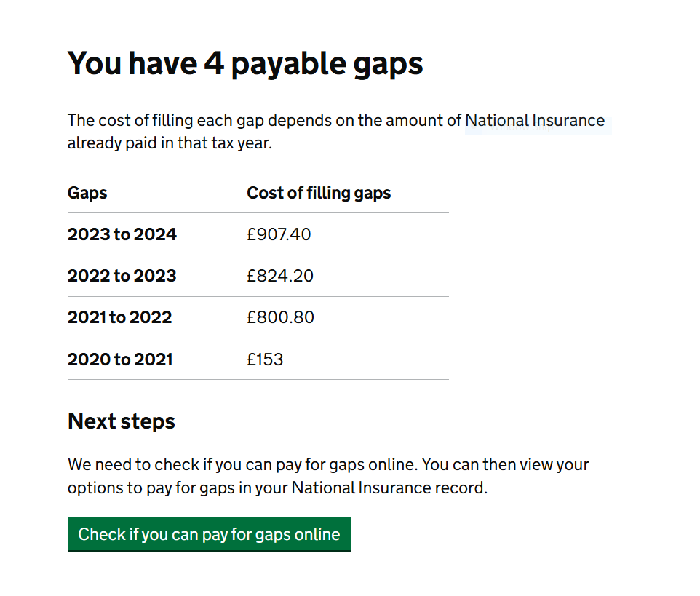Screen dimensions: 700x596
Task: Click the paragraph about paying for gaps online
Action: click(328, 476)
